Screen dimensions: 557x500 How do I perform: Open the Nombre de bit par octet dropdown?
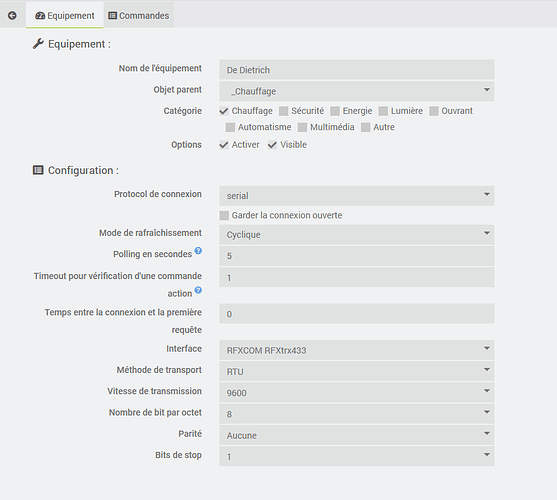357,414
